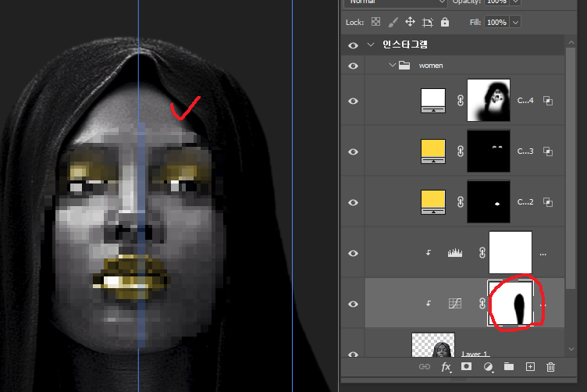Viewport: 587px width, 392px height.
Task: Select the Curves adjustment icon
Action: point(455,303)
